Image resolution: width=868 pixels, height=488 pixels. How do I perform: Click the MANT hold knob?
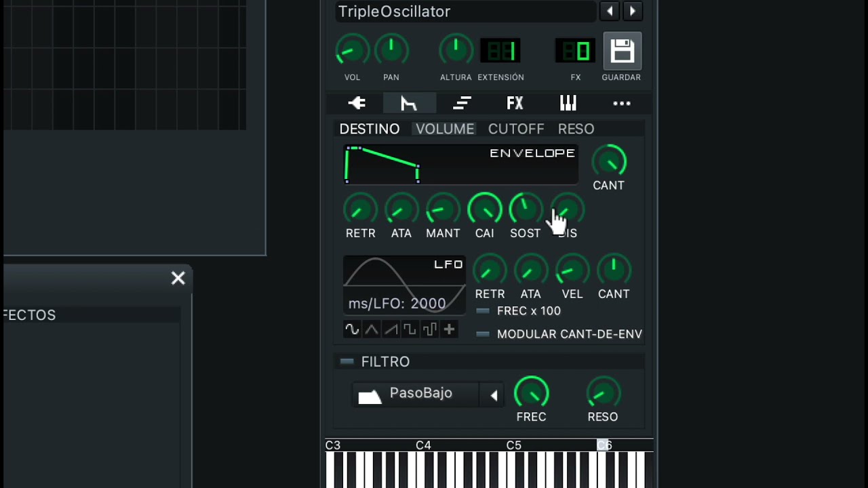443,209
